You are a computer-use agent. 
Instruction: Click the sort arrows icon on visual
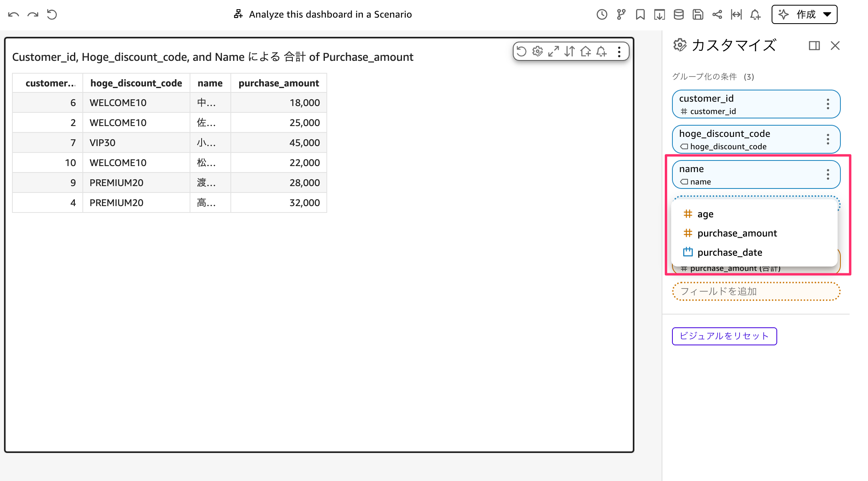pos(570,52)
